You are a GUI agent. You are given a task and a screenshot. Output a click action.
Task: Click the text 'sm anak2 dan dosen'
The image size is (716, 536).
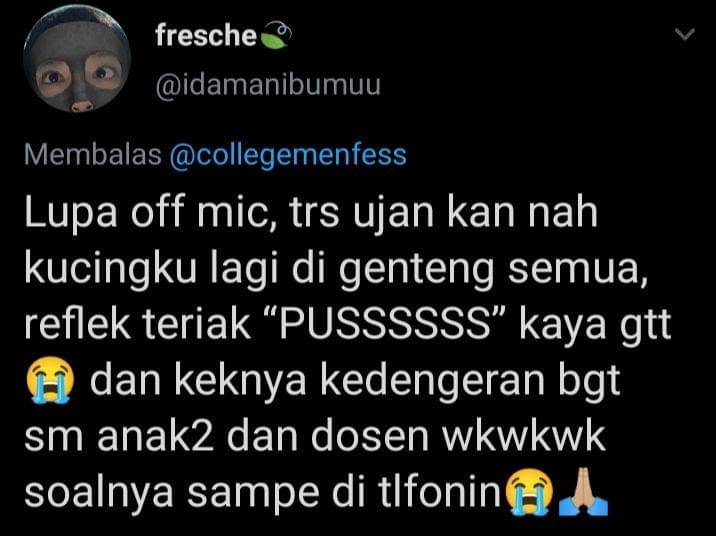pyautogui.click(x=226, y=437)
